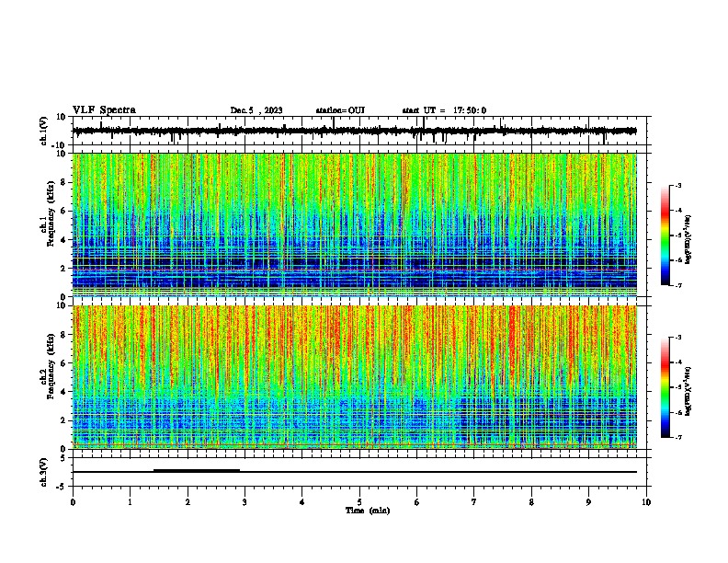This screenshot has width=728, height=563.
Task: Click the "6" kHz tick on ch.2 spectrogram axis
Action: click(x=64, y=363)
